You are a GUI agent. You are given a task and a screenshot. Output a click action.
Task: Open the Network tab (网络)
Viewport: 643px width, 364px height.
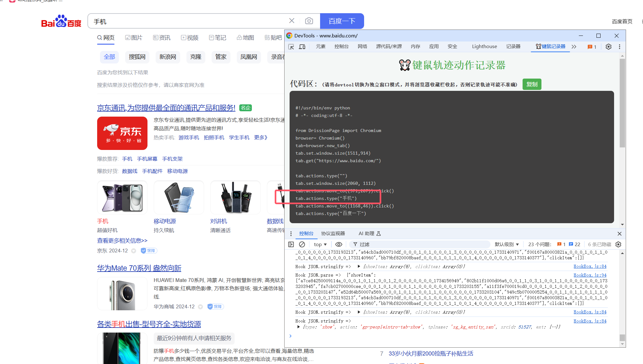click(x=362, y=47)
